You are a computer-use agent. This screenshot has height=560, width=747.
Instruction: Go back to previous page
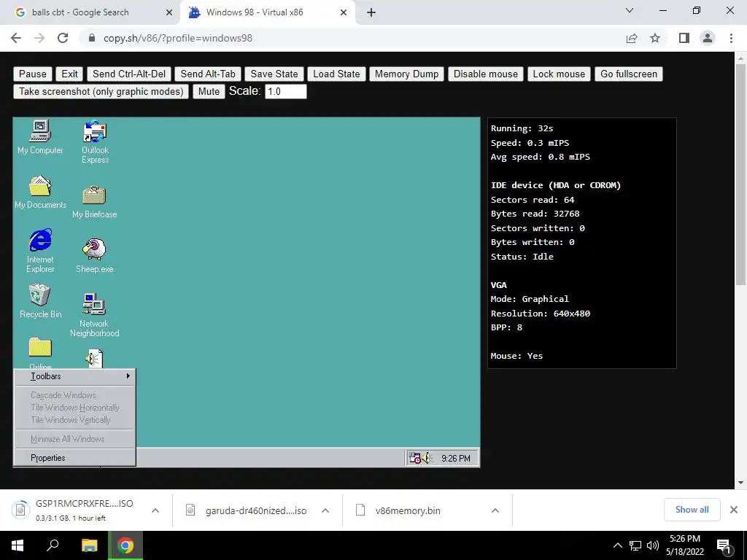pyautogui.click(x=16, y=38)
